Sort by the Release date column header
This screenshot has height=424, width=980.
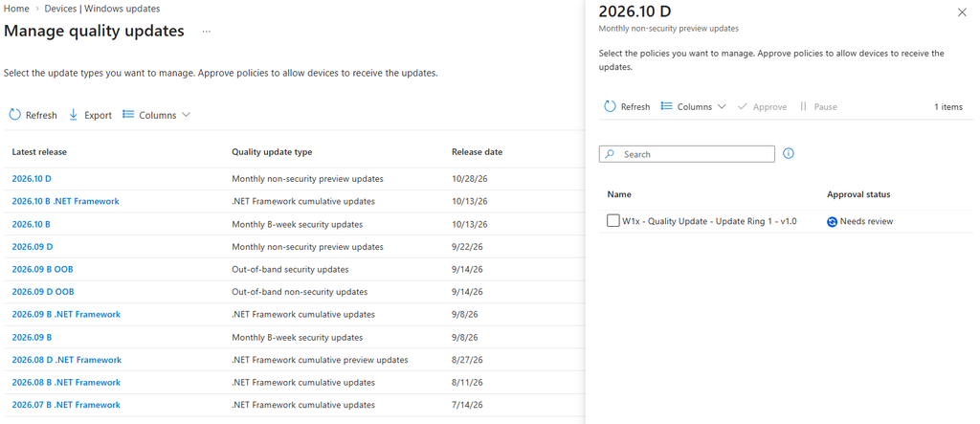477,151
